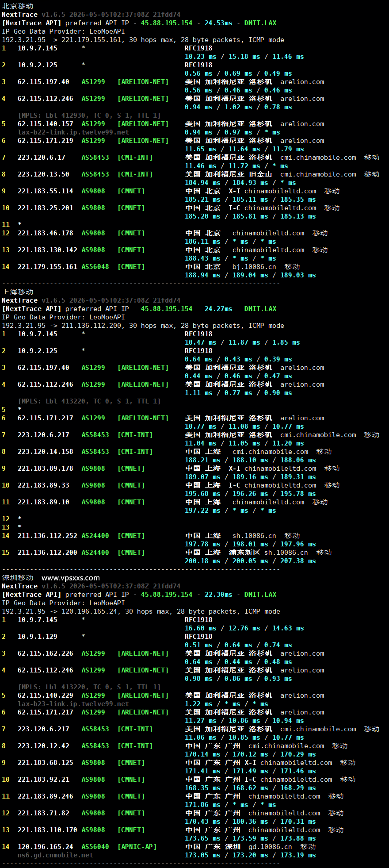Select destination IP 211.136.112.200 in hop 15
The width and height of the screenshot is (389, 868).
47,553
